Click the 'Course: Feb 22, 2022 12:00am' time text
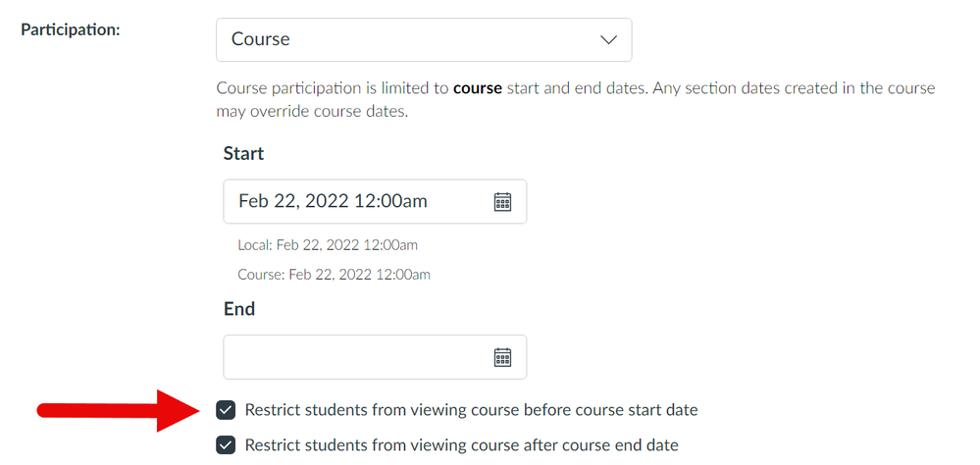980x465 pixels. coord(334,275)
